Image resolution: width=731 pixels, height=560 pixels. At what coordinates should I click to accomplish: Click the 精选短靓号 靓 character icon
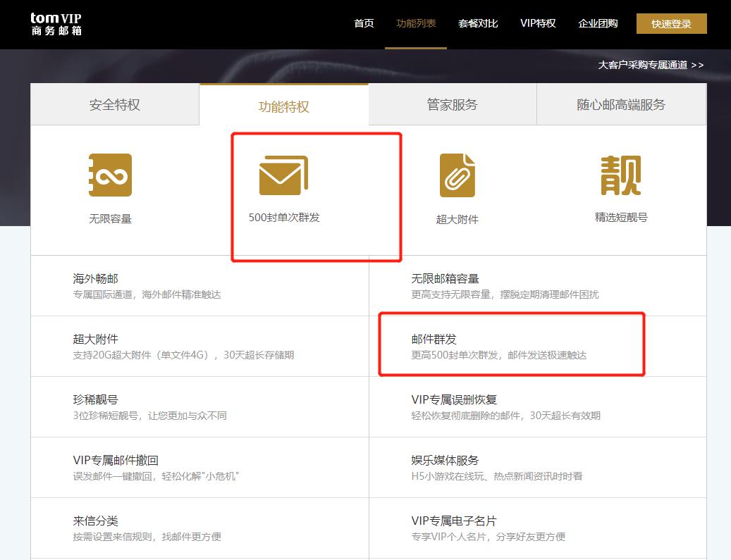click(x=620, y=174)
